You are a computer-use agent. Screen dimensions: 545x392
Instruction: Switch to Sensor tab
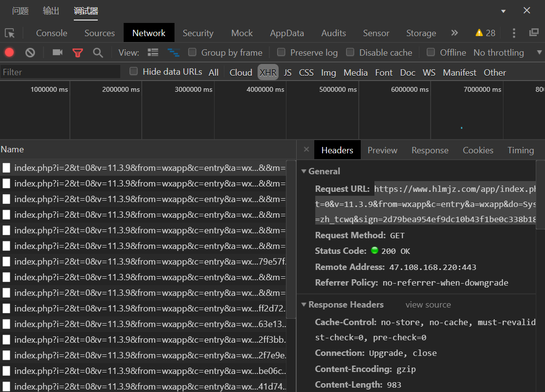tap(376, 33)
